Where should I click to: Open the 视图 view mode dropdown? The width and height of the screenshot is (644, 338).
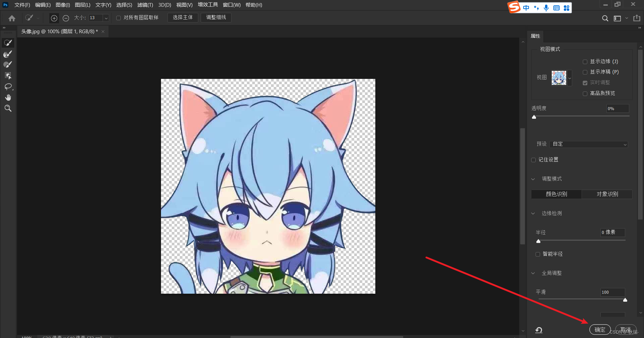click(570, 78)
